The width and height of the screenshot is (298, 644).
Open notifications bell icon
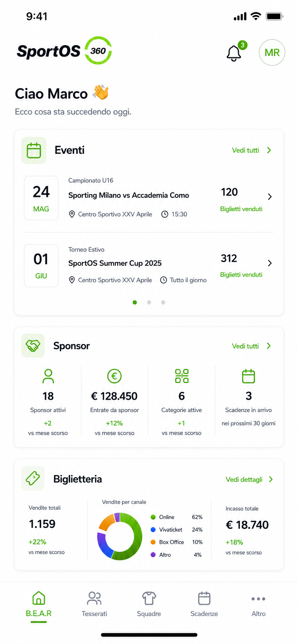tap(234, 53)
